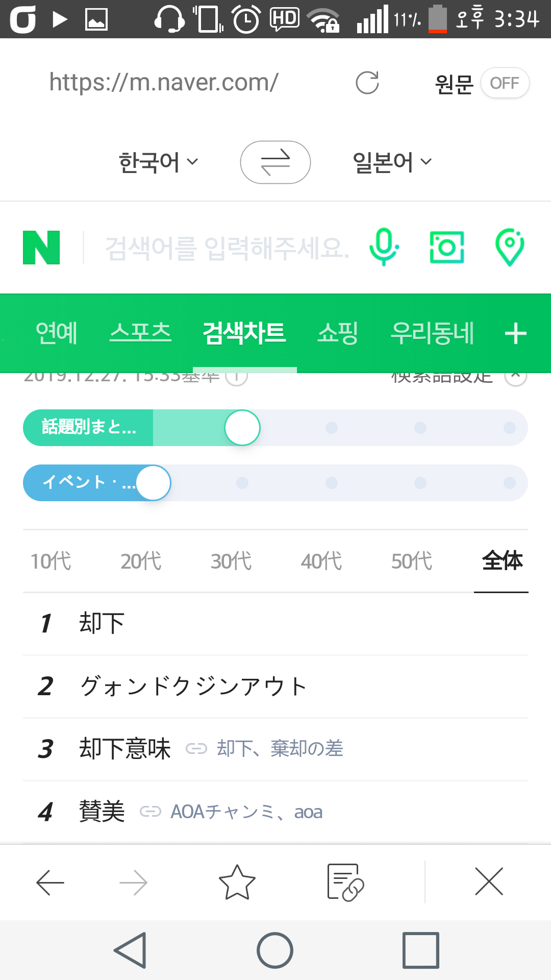
Task: Reload the page with refresh icon
Action: pos(367,83)
